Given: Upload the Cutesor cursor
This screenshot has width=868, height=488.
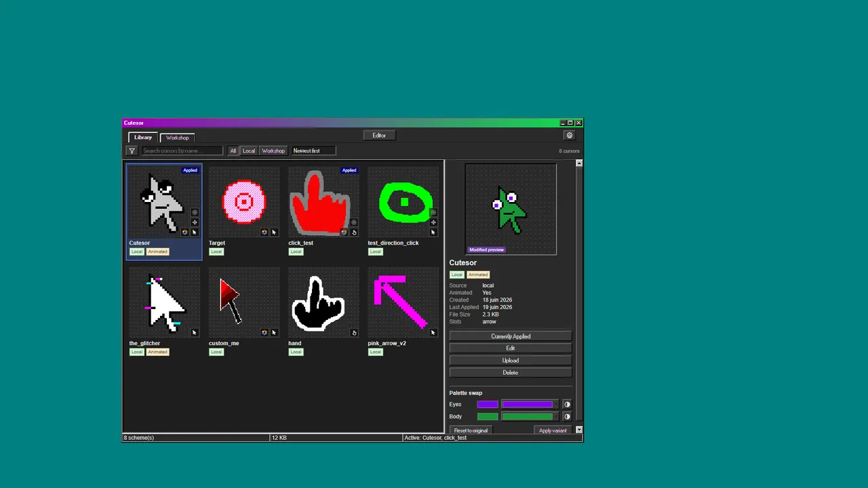Looking at the screenshot, I should point(511,361).
